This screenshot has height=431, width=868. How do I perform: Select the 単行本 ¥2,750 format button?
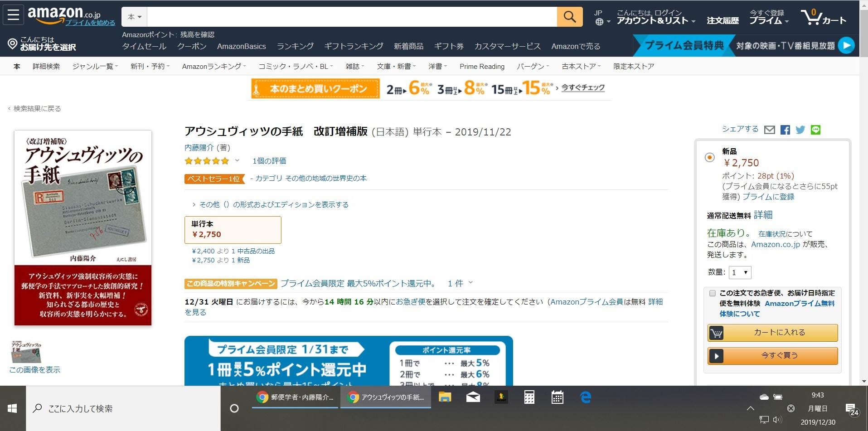click(233, 230)
